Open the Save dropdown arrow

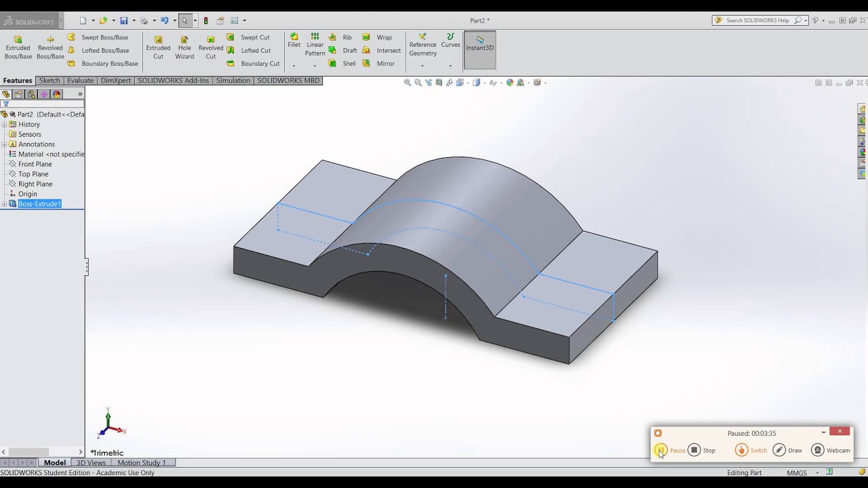(x=134, y=21)
